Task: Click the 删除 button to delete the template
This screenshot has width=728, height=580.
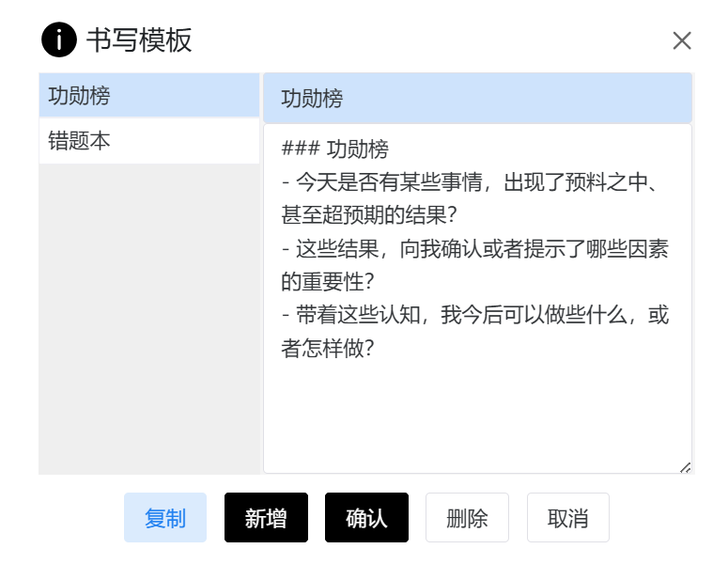Action: click(467, 518)
